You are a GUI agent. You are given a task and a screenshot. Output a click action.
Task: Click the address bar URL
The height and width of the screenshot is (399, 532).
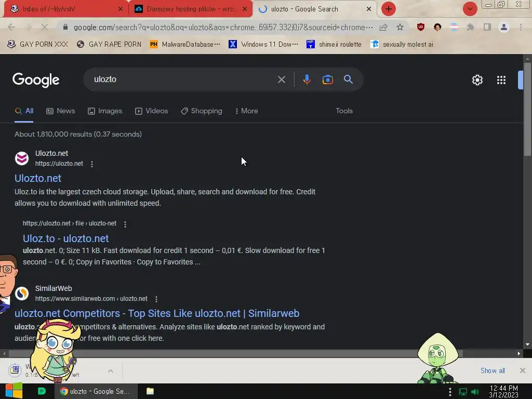[x=223, y=28]
